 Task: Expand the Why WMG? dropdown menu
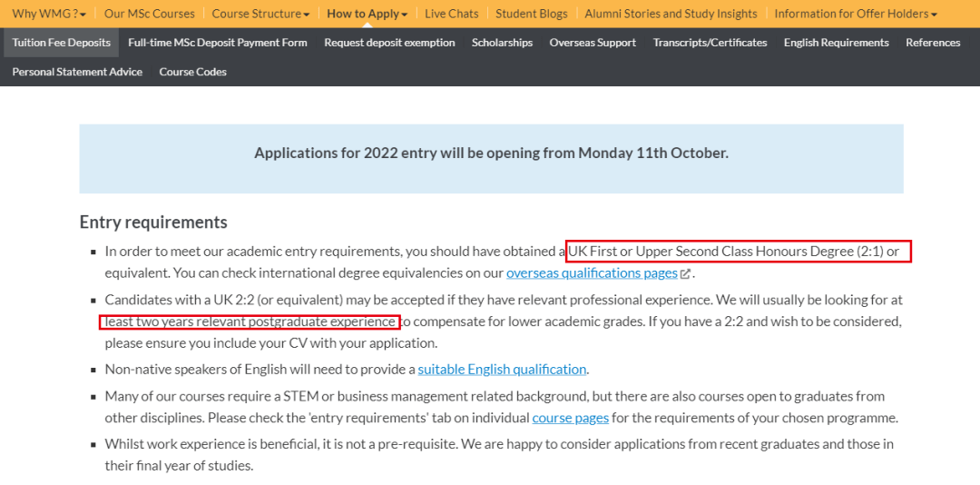(x=49, y=14)
